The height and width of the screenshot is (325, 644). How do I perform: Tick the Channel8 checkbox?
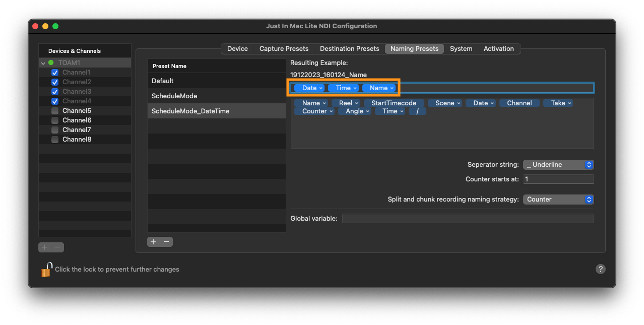tap(55, 140)
